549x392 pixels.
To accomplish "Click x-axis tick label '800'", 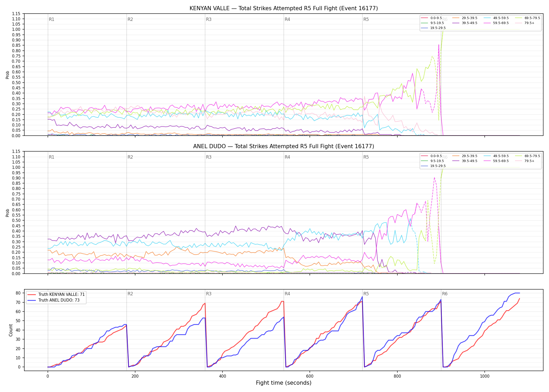I will (397, 376).
